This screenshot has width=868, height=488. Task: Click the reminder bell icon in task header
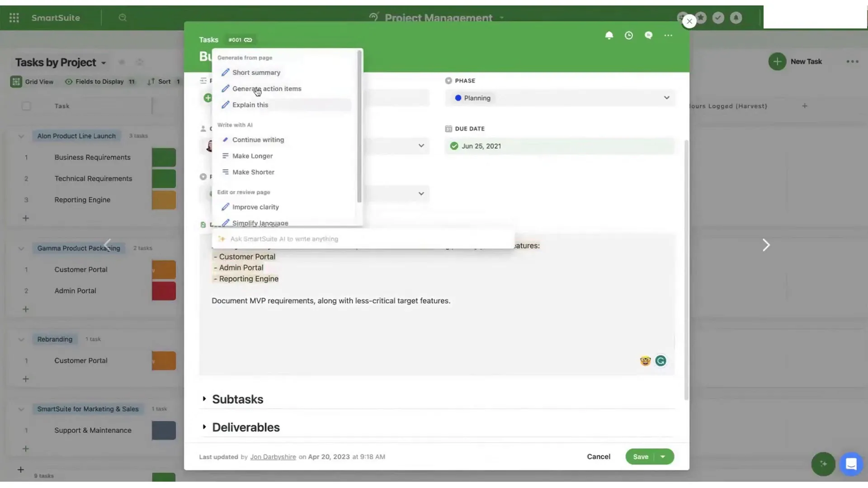(609, 35)
